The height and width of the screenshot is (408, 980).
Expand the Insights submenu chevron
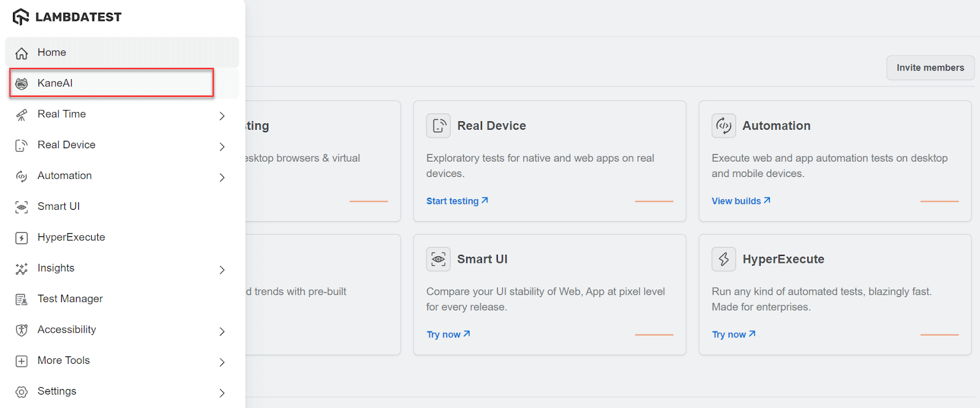[x=222, y=270]
